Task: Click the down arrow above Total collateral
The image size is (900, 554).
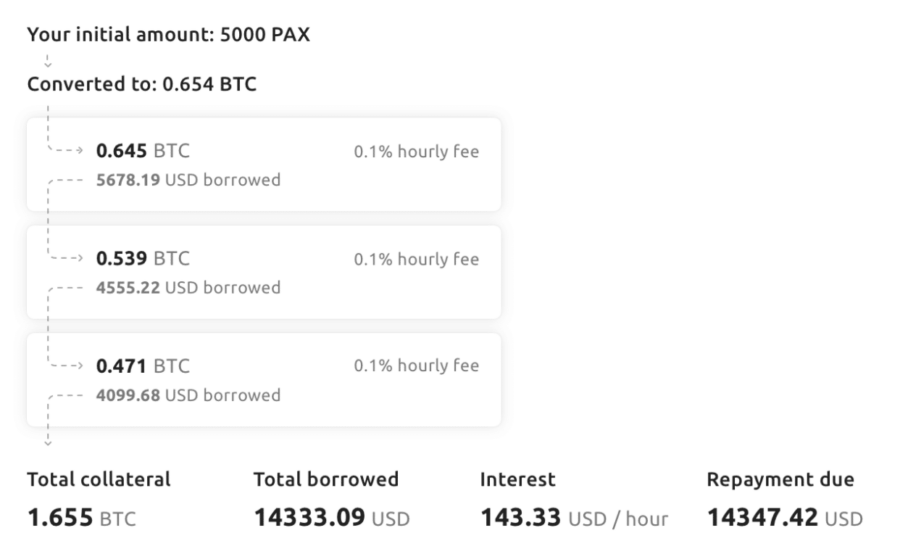Action: click(x=47, y=439)
